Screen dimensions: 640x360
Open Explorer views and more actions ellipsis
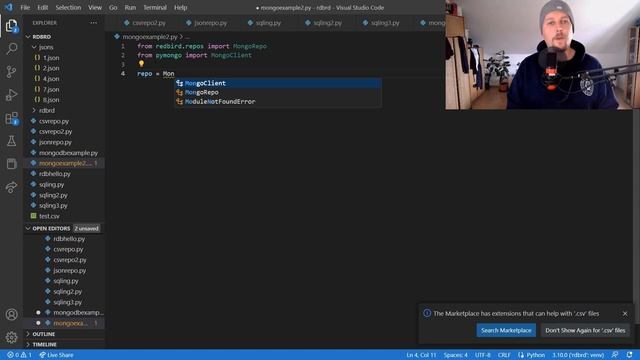(x=93, y=23)
